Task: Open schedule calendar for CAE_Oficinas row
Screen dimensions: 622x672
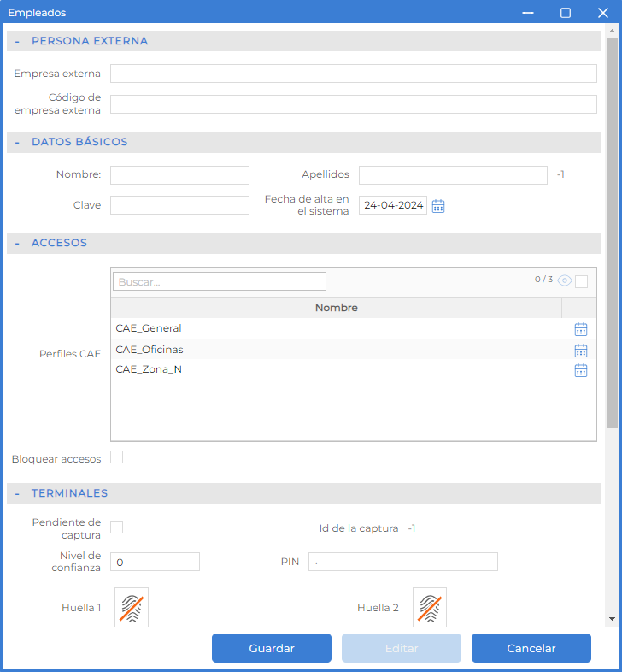Action: click(580, 351)
